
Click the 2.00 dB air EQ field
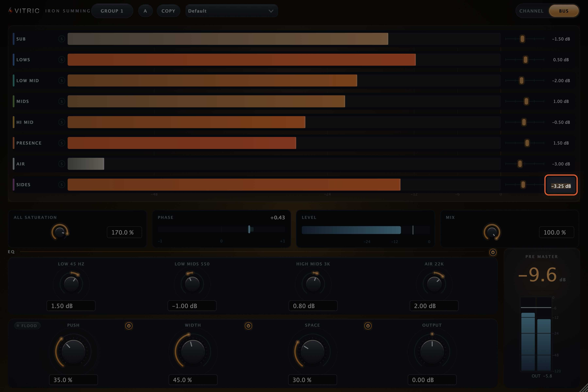(x=434, y=306)
